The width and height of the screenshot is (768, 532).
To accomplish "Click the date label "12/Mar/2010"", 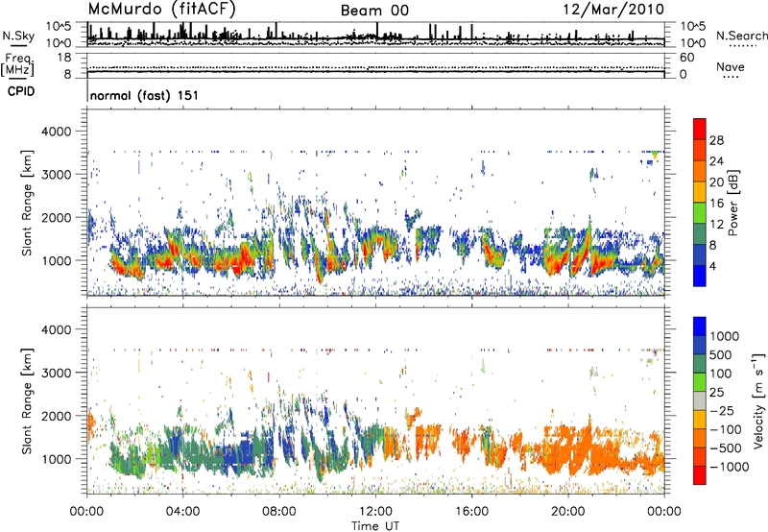I will coord(613,10).
